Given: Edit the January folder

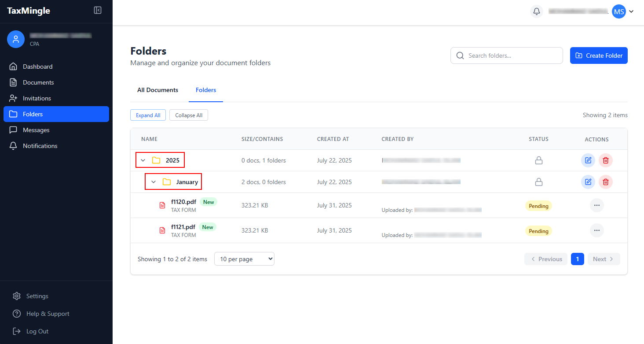Looking at the screenshot, I should click(x=588, y=182).
